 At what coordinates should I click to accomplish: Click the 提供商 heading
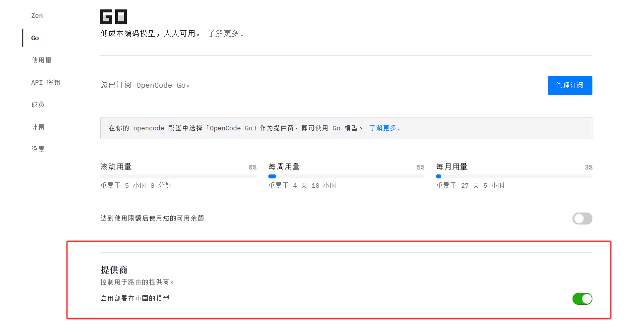(x=114, y=270)
